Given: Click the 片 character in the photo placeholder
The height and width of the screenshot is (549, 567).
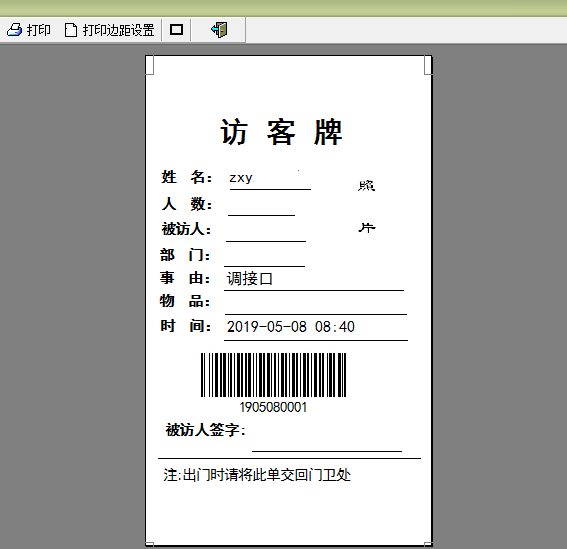Looking at the screenshot, I should 367,228.
